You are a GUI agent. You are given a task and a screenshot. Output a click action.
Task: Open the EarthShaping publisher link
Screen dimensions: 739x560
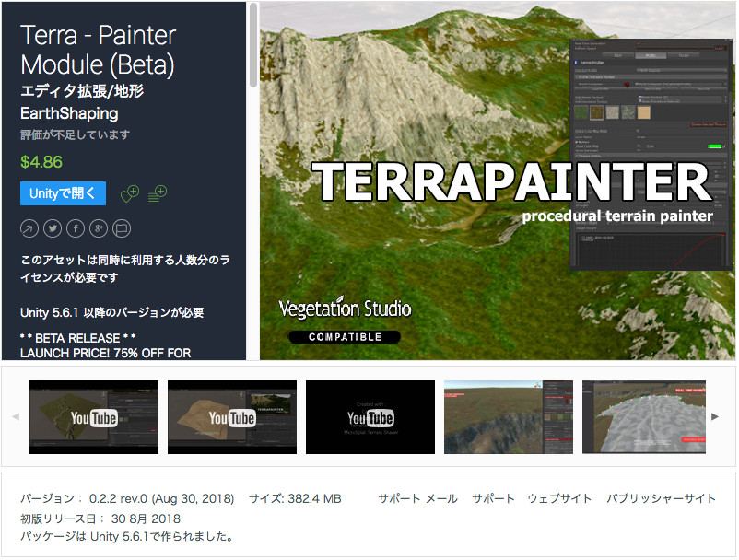pyautogui.click(x=69, y=113)
